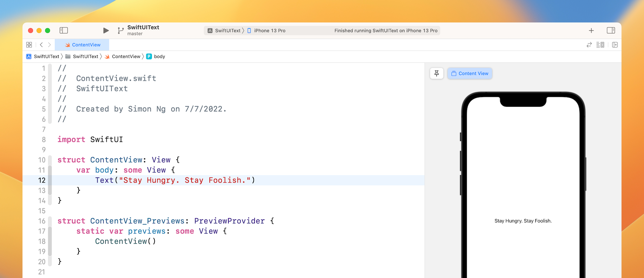
Task: Click 'var body: some View {' line
Action: coord(126,170)
